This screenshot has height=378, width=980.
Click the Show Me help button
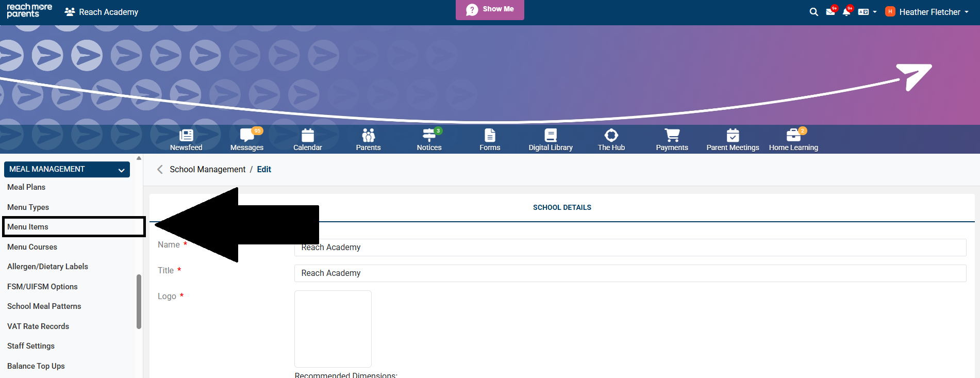490,9
